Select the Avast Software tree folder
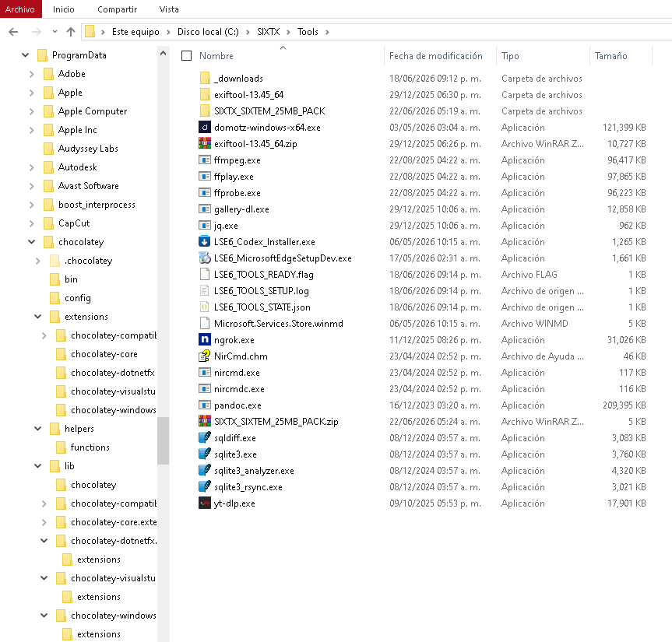Viewport: 672px width, 642px height. (88, 186)
